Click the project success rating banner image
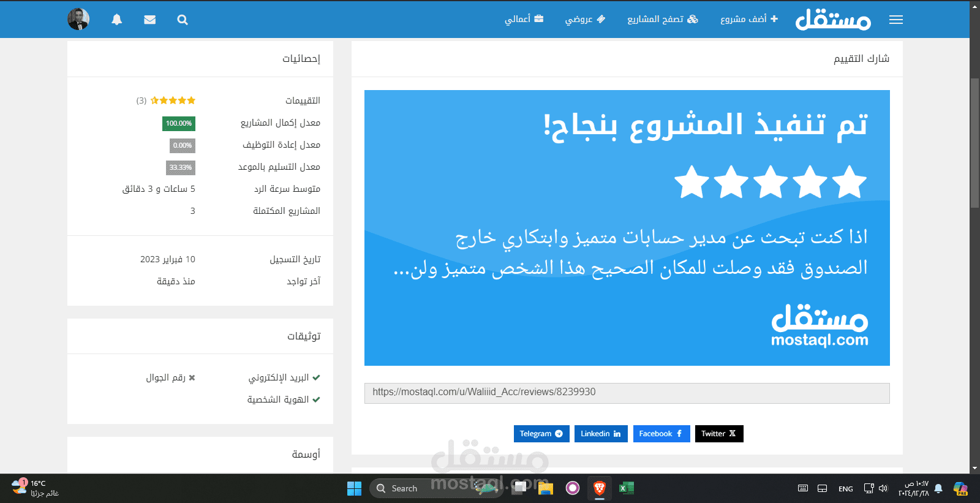The width and height of the screenshot is (980, 503). [627, 228]
